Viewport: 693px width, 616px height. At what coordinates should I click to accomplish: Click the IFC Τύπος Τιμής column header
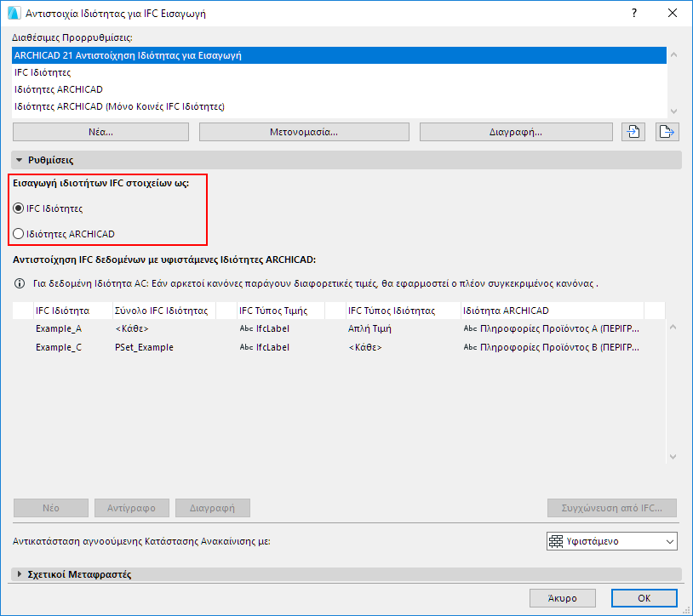281,311
